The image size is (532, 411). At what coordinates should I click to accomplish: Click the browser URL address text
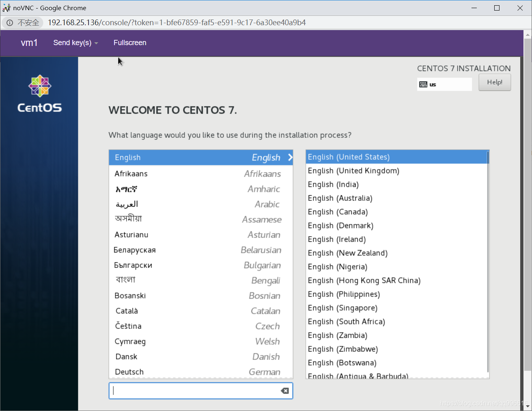click(177, 23)
